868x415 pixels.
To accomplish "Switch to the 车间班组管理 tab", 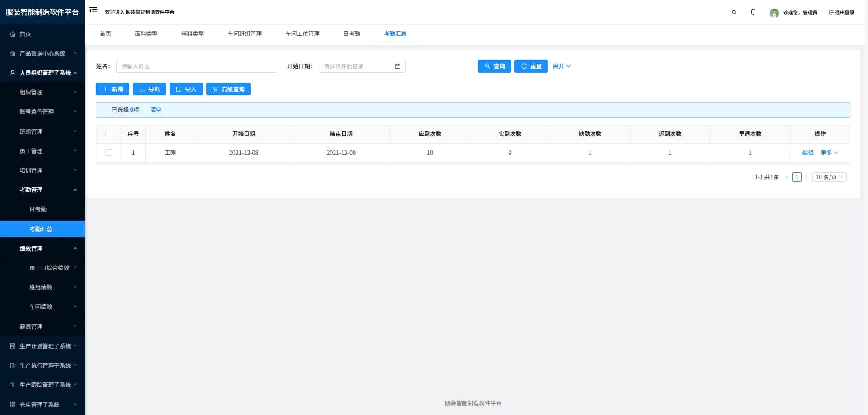I will tap(245, 34).
